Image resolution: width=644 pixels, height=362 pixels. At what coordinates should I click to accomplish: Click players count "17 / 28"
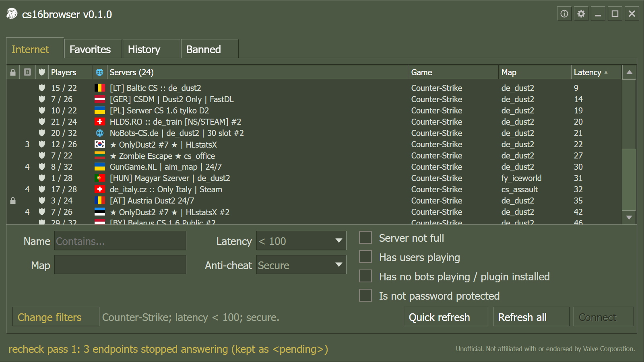(x=64, y=189)
